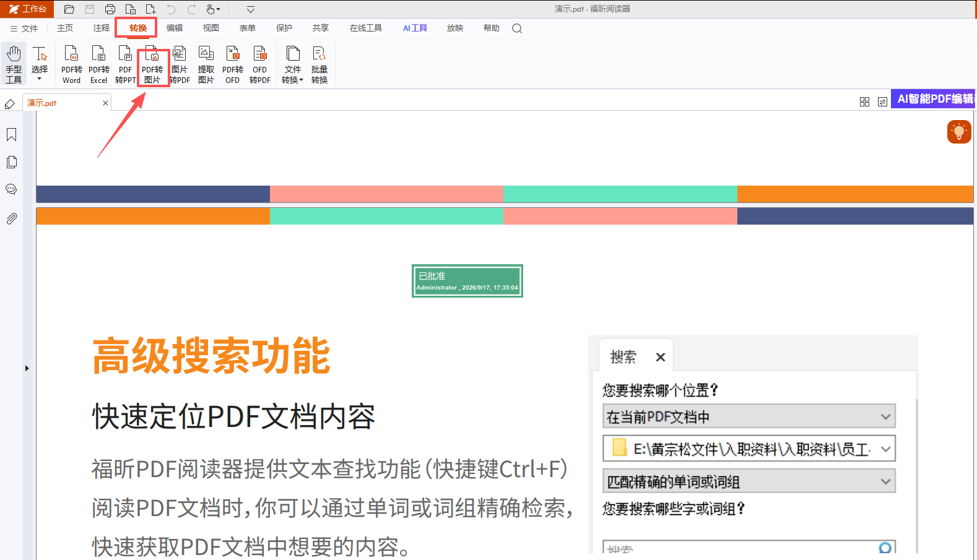This screenshot has width=977, height=560.
Task: Select the Hand tool (手型工具)
Action: click(x=14, y=64)
